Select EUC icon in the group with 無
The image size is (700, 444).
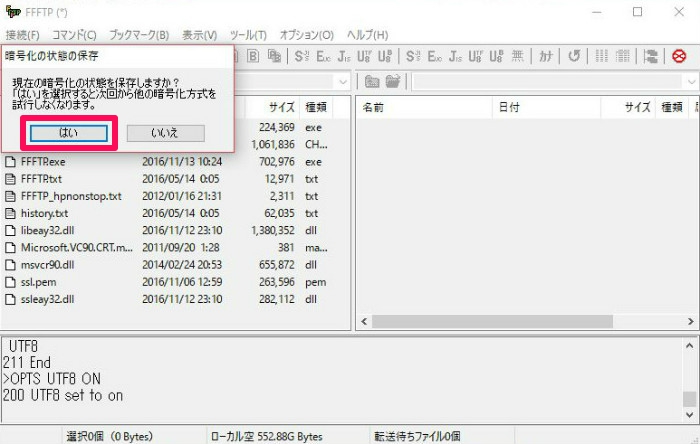click(x=434, y=56)
